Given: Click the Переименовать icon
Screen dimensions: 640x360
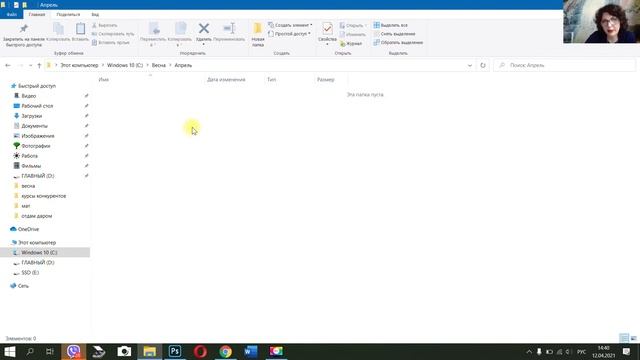Looking at the screenshot, I should click(x=229, y=28).
